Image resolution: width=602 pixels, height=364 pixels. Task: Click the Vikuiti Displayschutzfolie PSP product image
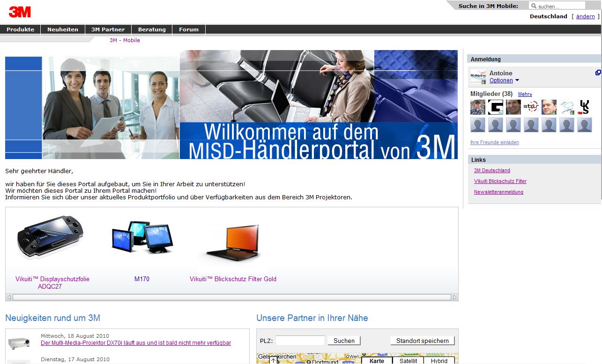click(51, 236)
